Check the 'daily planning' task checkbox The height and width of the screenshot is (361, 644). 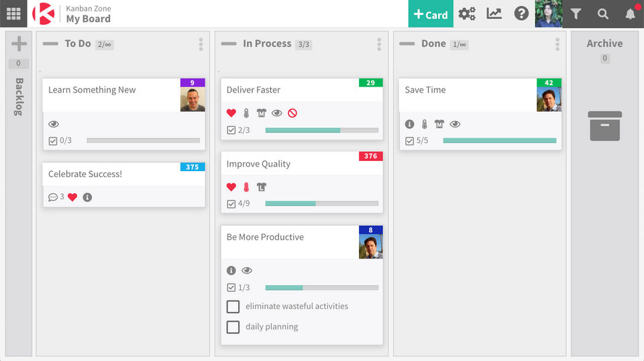(x=233, y=327)
